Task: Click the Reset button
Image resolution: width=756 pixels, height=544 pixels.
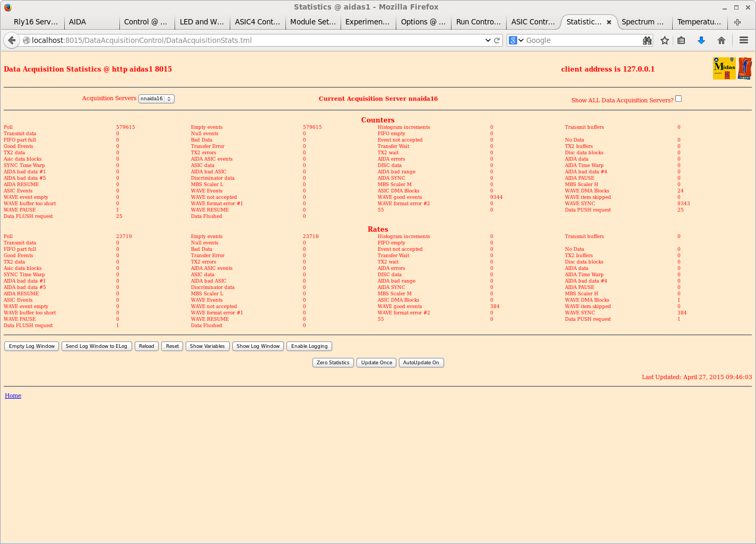Action: 172,346
